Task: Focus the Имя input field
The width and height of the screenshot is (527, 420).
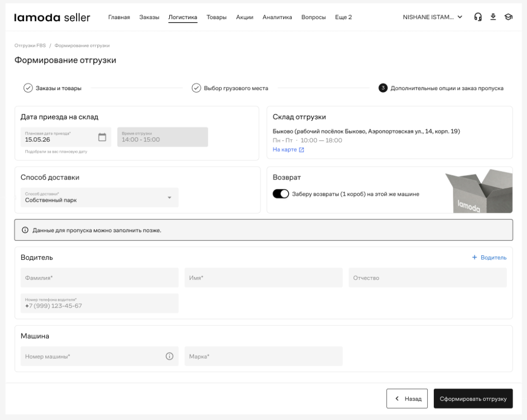Action: [x=263, y=277]
